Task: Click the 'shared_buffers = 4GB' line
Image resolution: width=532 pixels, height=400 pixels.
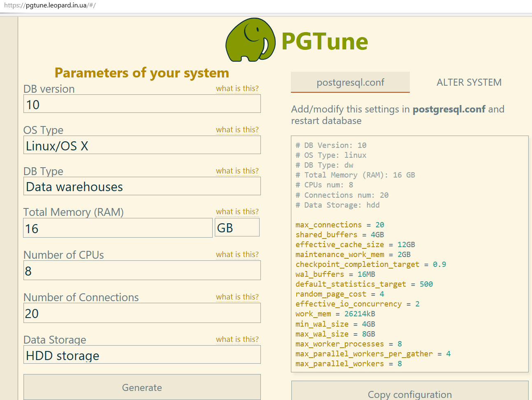Action: point(340,235)
